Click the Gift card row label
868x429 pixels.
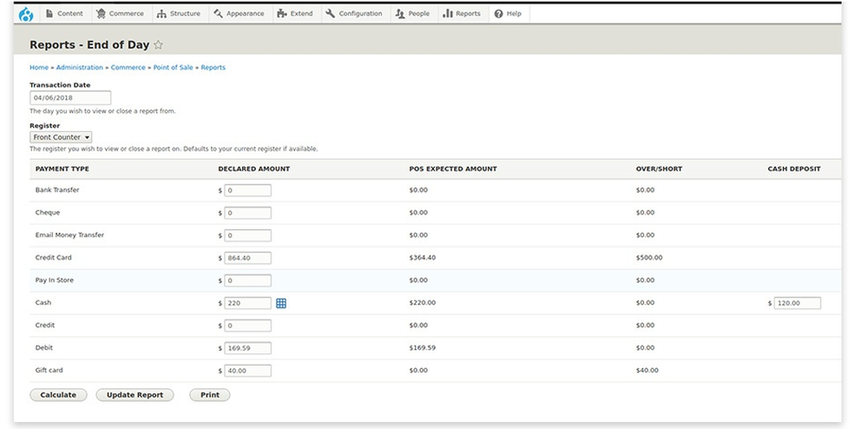coord(49,370)
